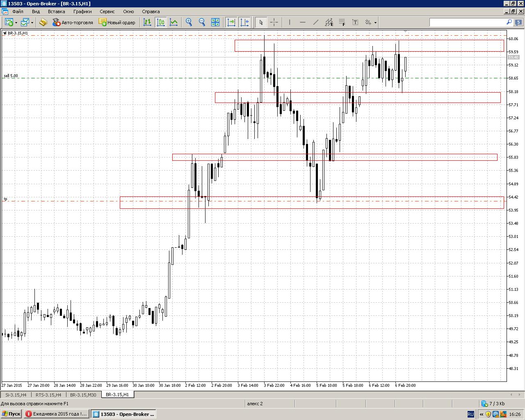This screenshot has height=420, width=525.
Task: Open the Файл menu
Action: coord(18,11)
